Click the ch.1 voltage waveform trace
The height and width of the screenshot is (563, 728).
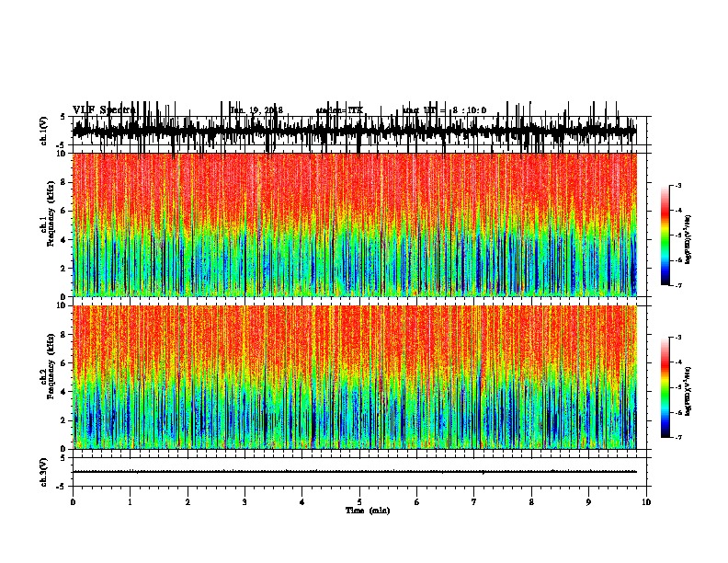click(355, 132)
